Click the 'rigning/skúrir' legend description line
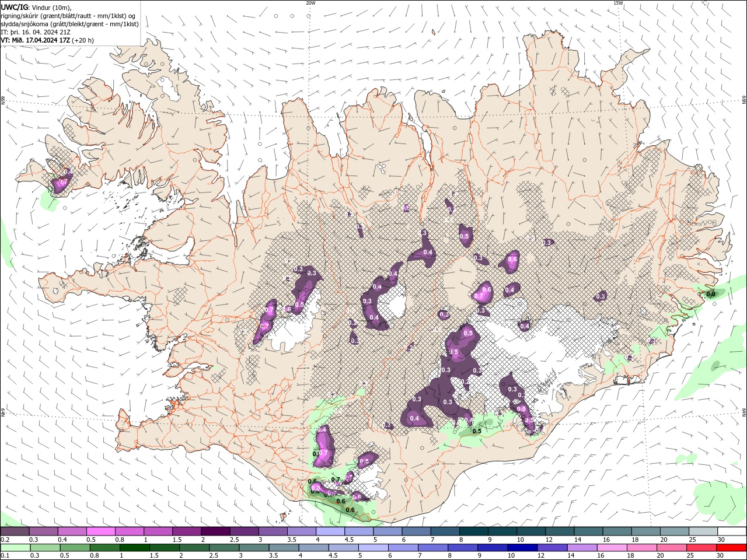747x560 pixels. (68, 16)
